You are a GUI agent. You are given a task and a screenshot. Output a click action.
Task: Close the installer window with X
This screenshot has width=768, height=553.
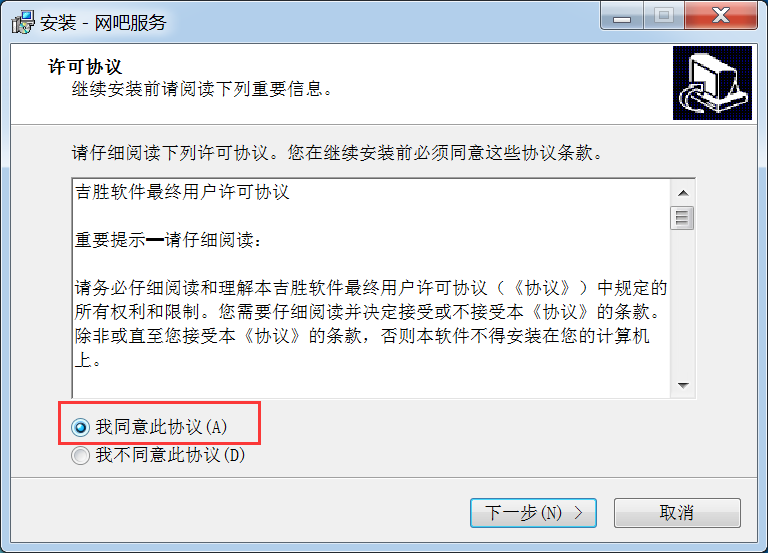pyautogui.click(x=721, y=16)
